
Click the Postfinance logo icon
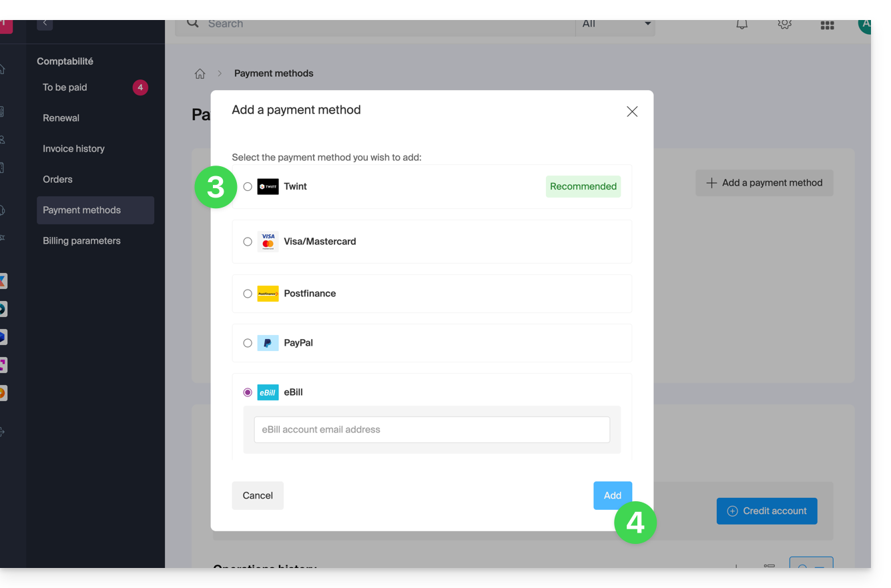[x=268, y=294]
